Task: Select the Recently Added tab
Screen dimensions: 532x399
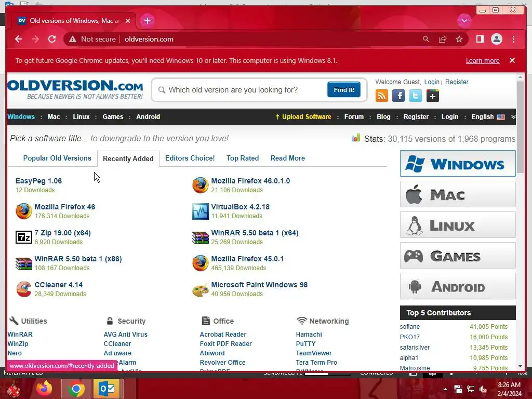Action: [x=128, y=158]
